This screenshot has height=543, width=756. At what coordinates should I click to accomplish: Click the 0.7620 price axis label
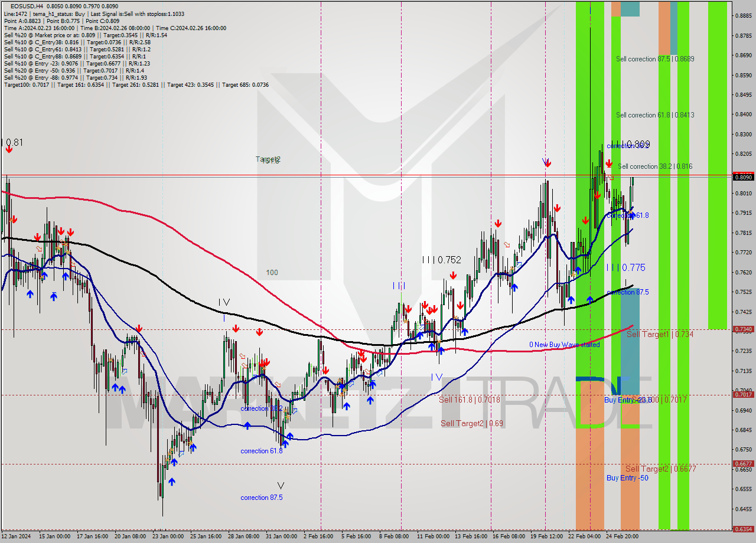(x=744, y=273)
